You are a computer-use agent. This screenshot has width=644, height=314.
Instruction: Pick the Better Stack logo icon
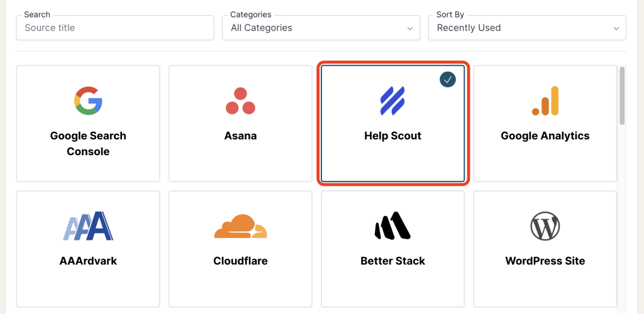coord(392,226)
